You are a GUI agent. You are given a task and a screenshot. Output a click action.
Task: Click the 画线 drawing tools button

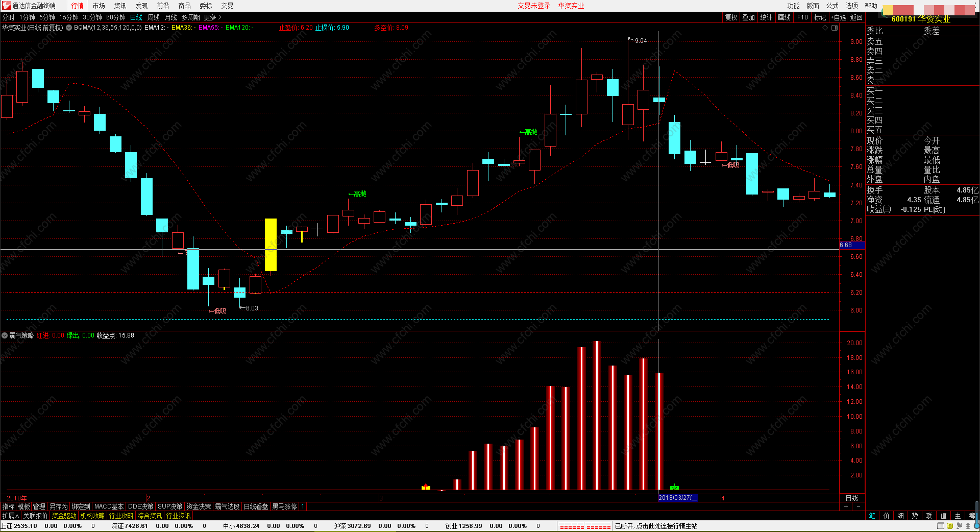[x=784, y=17]
